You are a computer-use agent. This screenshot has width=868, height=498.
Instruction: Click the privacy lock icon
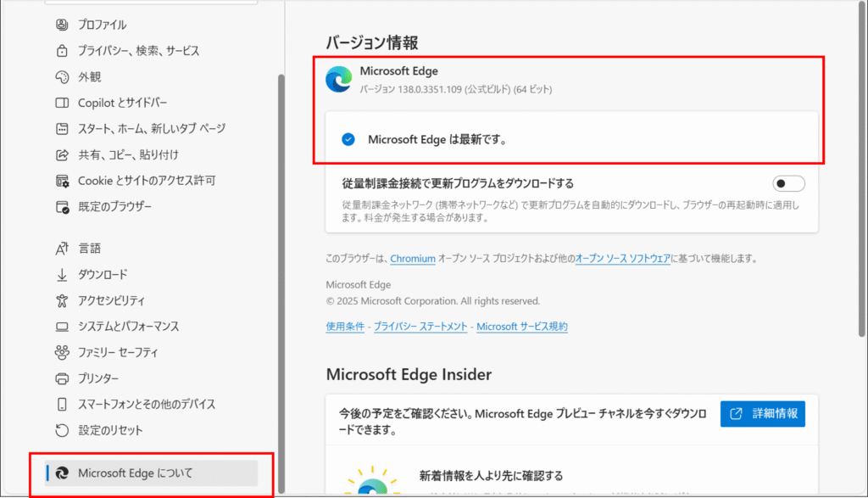(62, 50)
